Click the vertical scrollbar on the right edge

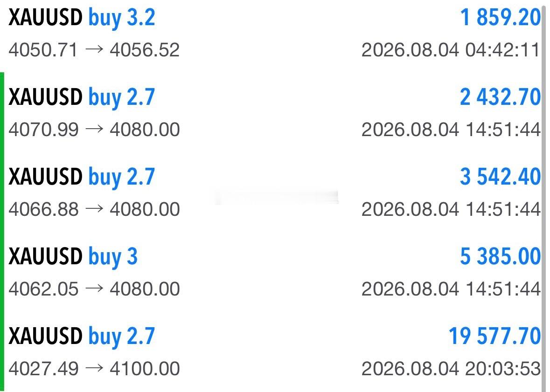(544, 196)
